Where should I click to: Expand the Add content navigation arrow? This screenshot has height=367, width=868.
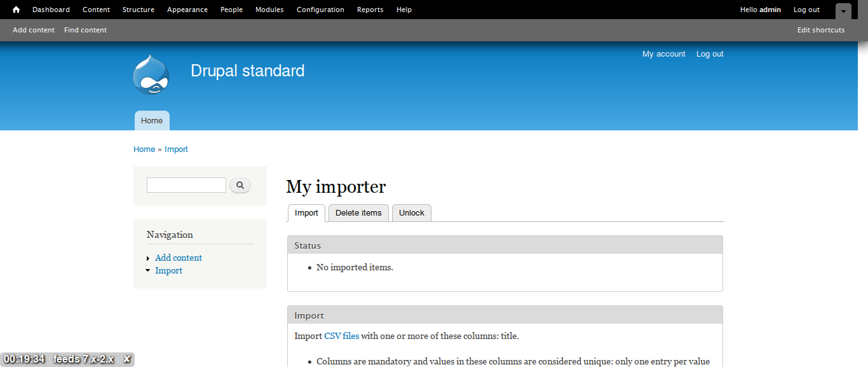pyautogui.click(x=148, y=258)
